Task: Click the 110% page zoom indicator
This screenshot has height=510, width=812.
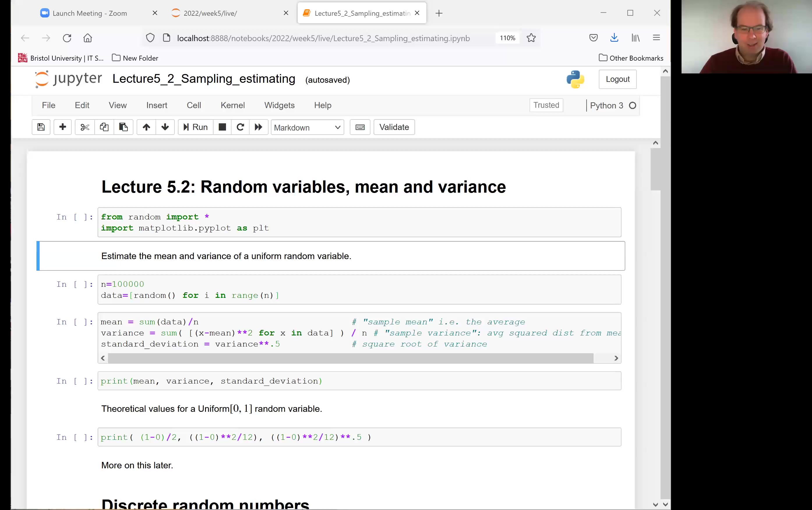Action: [507, 38]
